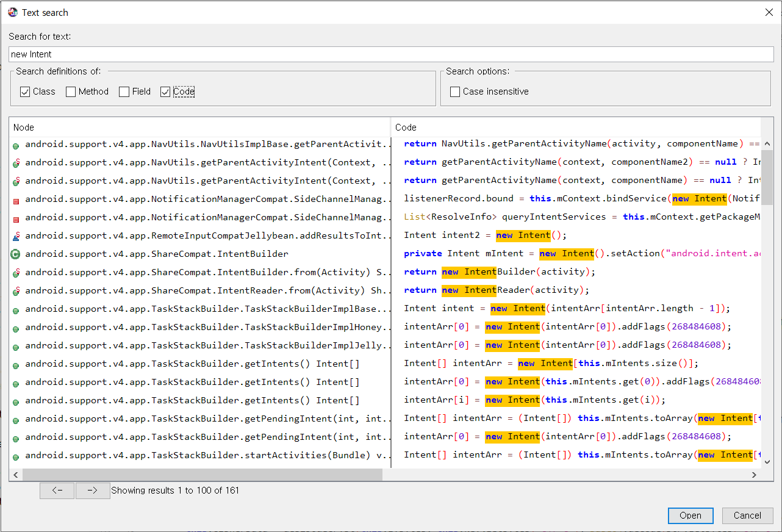782x532 pixels.
Task: Click the horizontal scrollbar thumb
Action: pyautogui.click(x=202, y=475)
